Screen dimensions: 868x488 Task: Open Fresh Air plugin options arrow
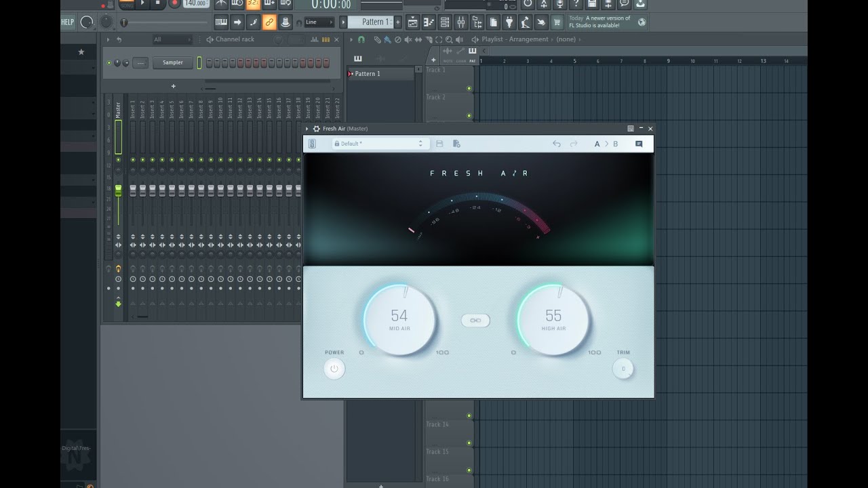[x=307, y=129]
